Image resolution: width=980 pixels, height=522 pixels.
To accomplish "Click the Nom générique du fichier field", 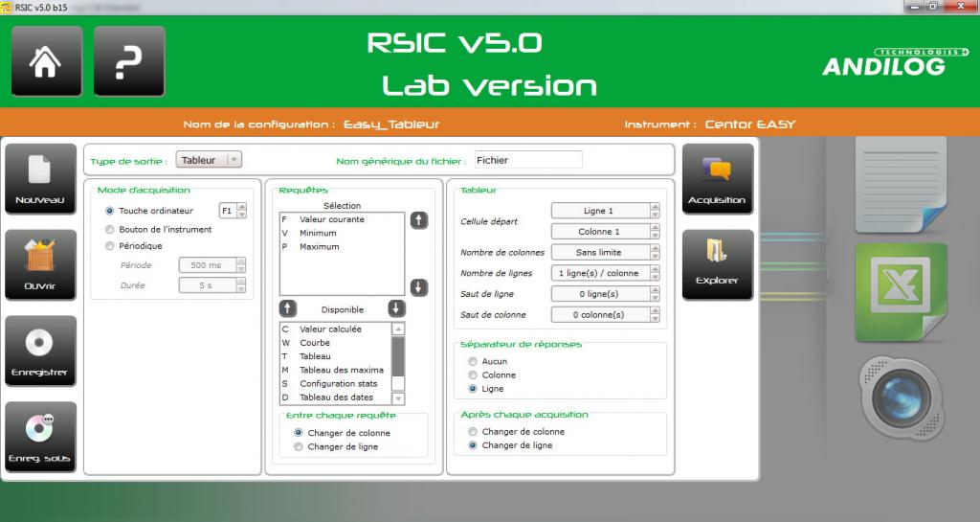I will (528, 160).
